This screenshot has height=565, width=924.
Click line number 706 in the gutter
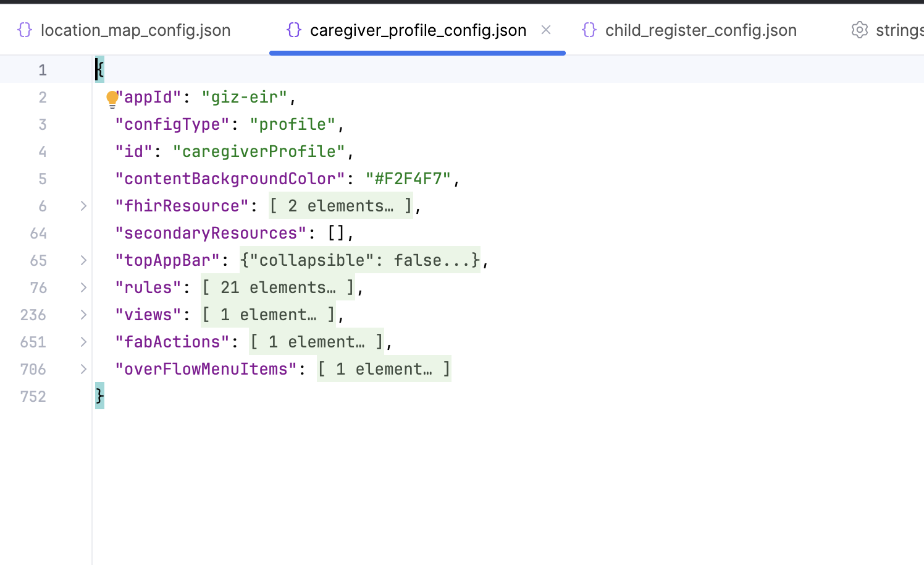(33, 369)
